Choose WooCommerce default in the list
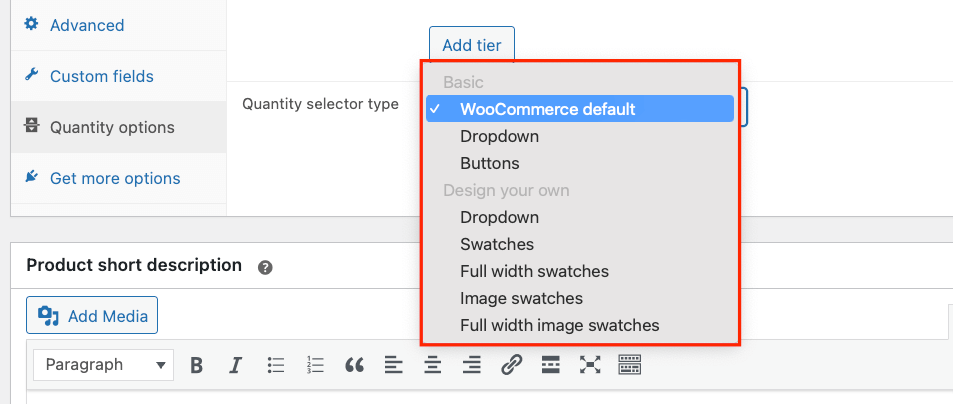Viewport: 953px width, 404px height. pyautogui.click(x=580, y=109)
